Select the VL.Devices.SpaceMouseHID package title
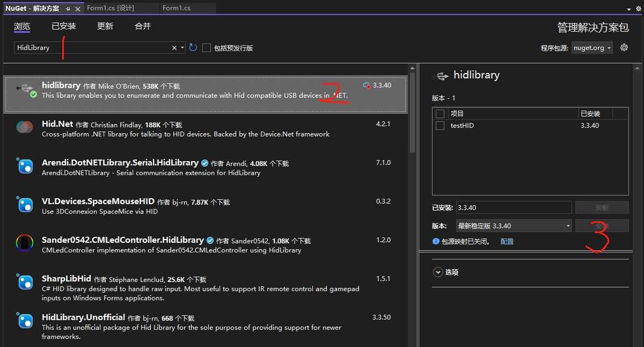The height and width of the screenshot is (347, 644). [98, 201]
